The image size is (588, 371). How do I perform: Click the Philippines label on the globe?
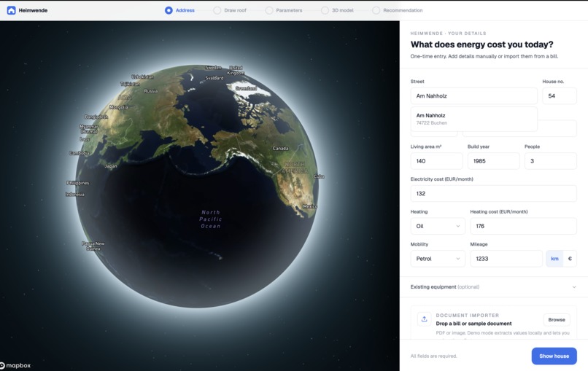click(78, 183)
